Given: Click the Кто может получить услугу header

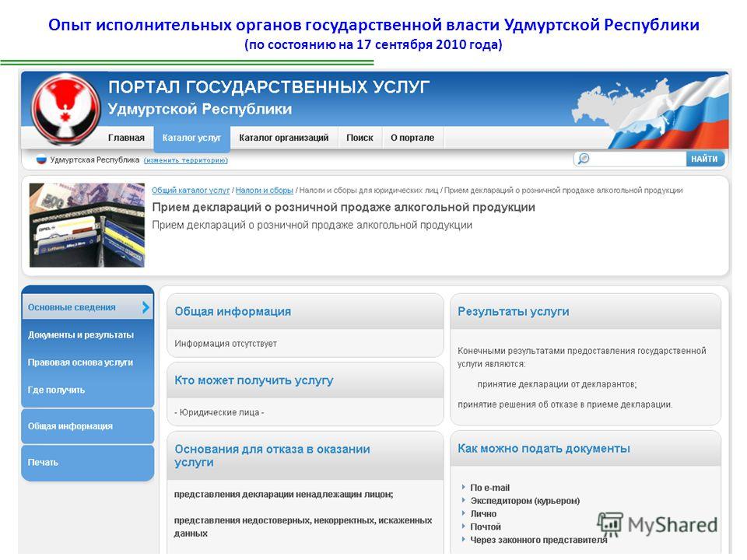Looking at the screenshot, I should [x=305, y=380].
